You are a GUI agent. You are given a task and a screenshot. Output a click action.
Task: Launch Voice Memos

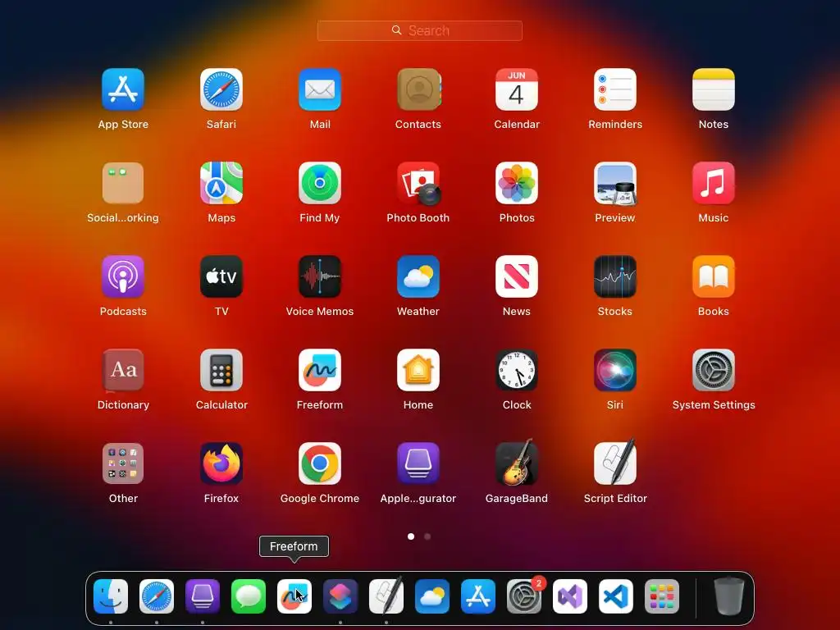point(320,276)
